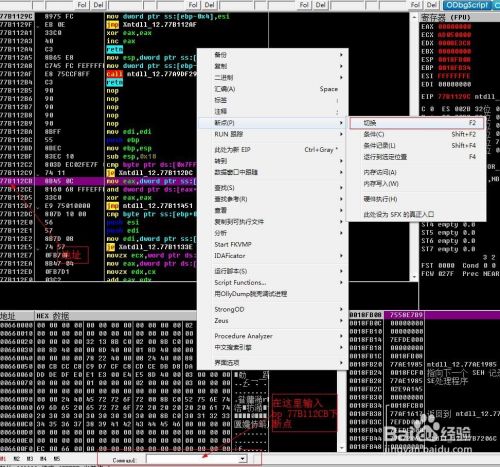Switch to the M2 dump tab

point(16,459)
